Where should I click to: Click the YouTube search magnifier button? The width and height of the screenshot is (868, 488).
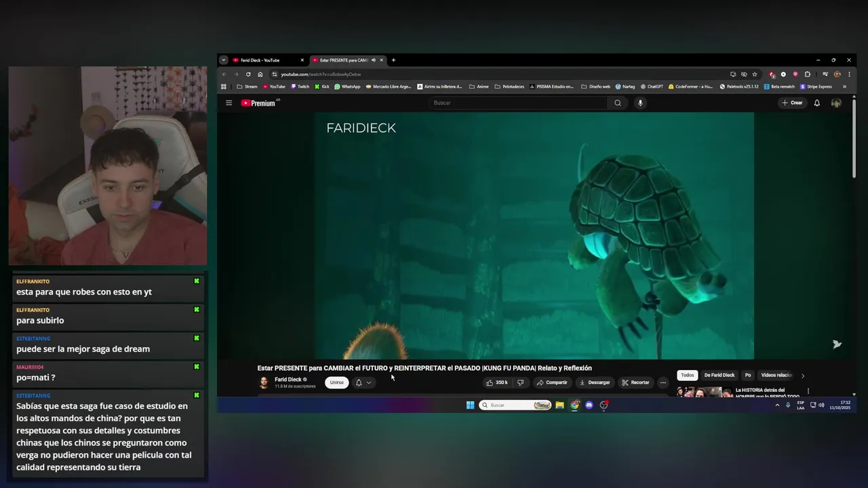point(618,103)
